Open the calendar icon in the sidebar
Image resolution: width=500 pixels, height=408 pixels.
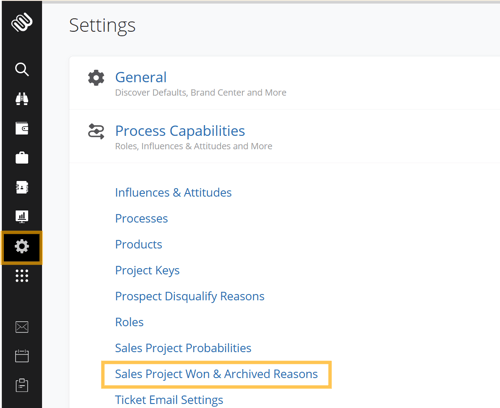click(x=22, y=356)
